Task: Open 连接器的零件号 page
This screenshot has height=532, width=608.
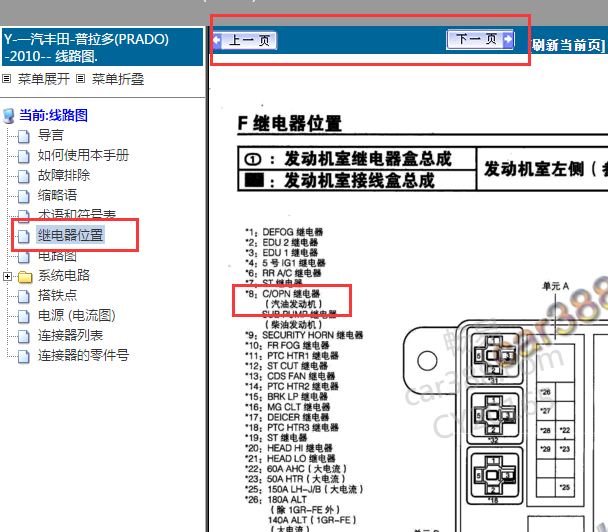Action: point(83,355)
